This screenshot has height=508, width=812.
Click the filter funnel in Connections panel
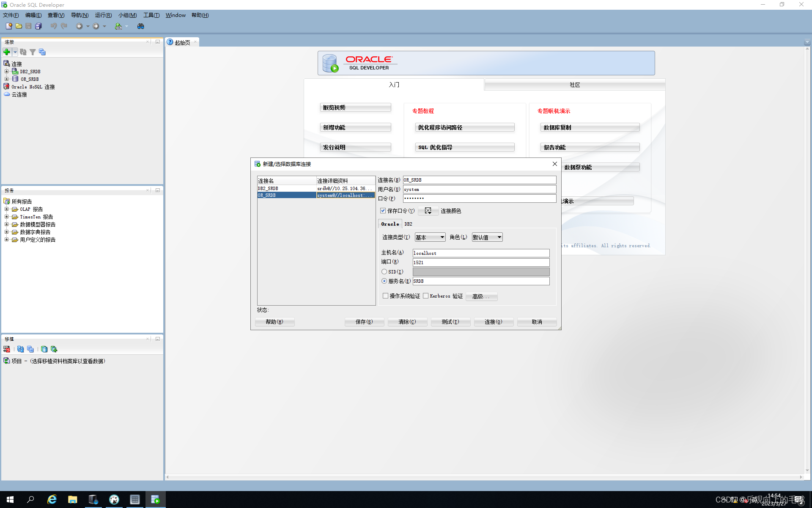(x=33, y=52)
